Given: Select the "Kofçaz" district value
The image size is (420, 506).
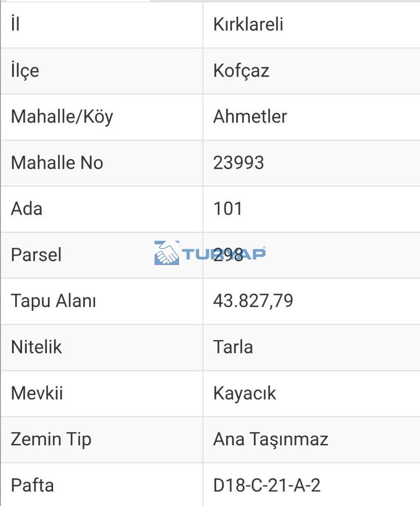Looking at the screenshot, I should [x=241, y=70].
